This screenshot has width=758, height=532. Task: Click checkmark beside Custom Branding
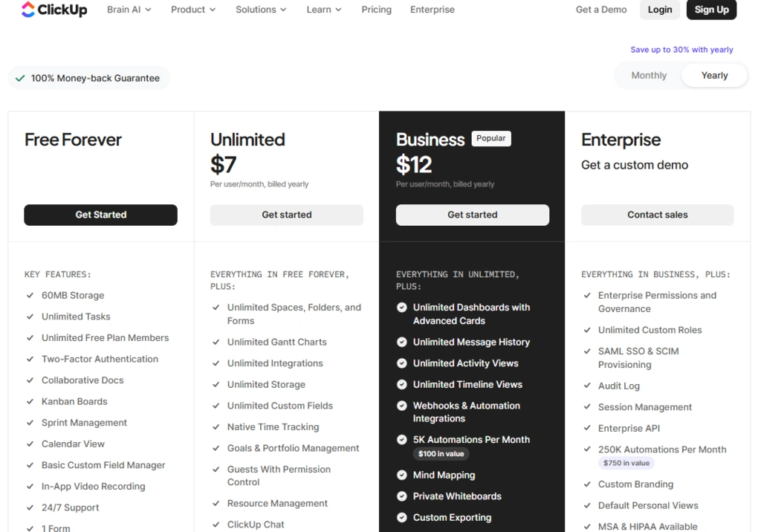[x=587, y=484]
